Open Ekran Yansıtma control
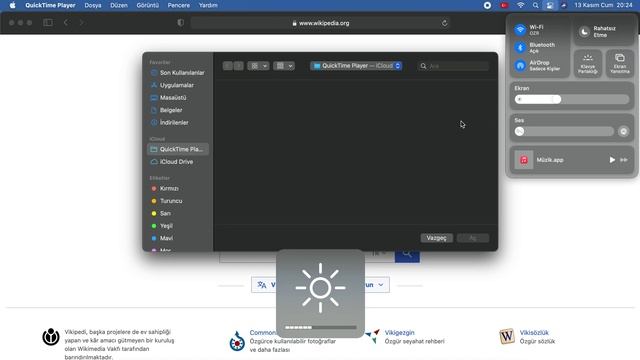640x360 pixels. (x=620, y=63)
